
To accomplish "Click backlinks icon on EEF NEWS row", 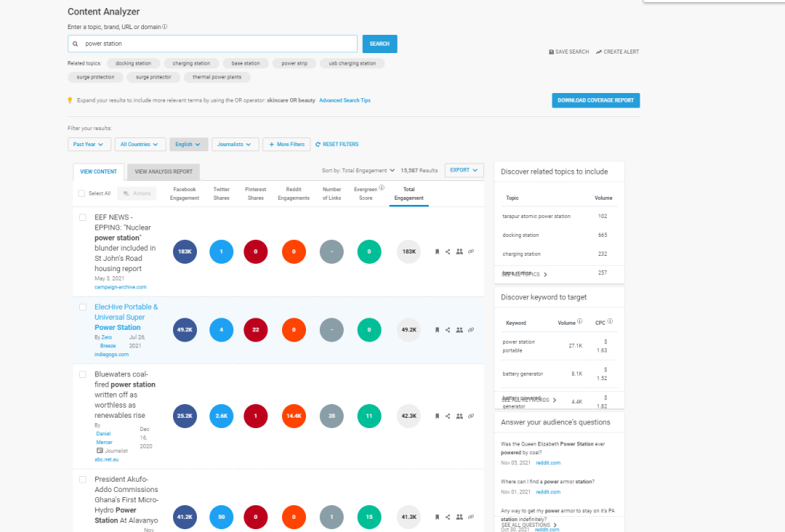I will (x=471, y=251).
